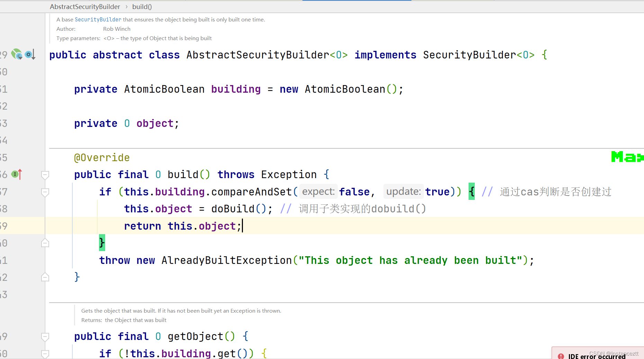Click 'SecurityBuilder<O>' in class declaration
644x359 pixels.
pyautogui.click(x=479, y=55)
